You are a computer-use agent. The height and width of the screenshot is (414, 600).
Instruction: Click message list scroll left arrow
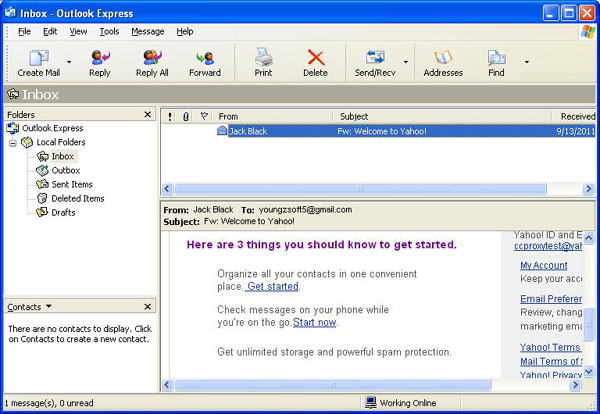(167, 189)
